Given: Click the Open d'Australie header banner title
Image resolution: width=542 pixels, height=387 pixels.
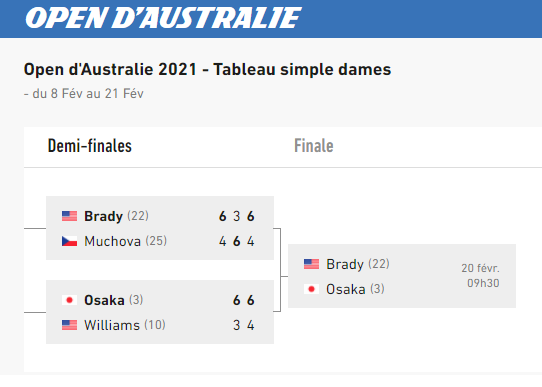Looking at the screenshot, I should click(x=163, y=18).
